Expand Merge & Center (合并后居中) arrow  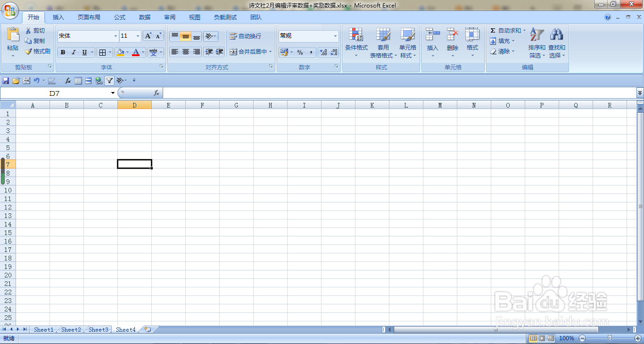(x=271, y=52)
